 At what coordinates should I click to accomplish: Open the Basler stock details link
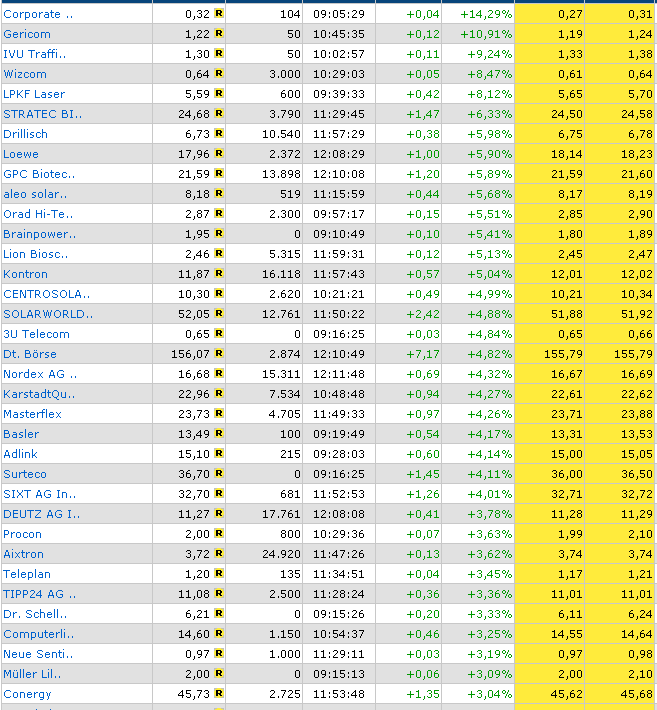coord(21,434)
